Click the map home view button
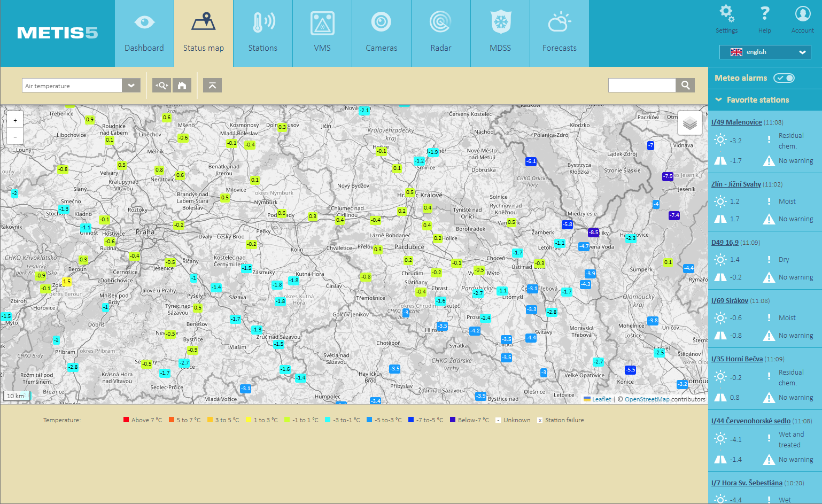This screenshot has height=504, width=822. tap(182, 86)
